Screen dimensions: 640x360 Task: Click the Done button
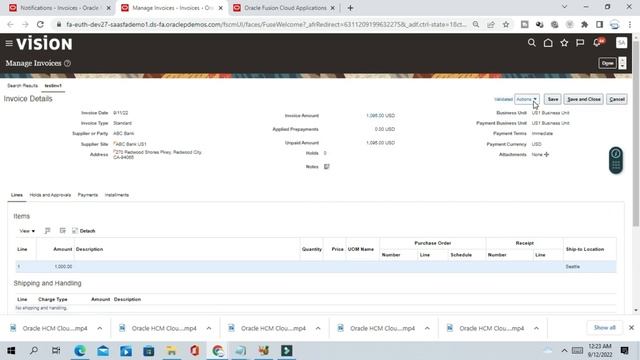pos(607,63)
